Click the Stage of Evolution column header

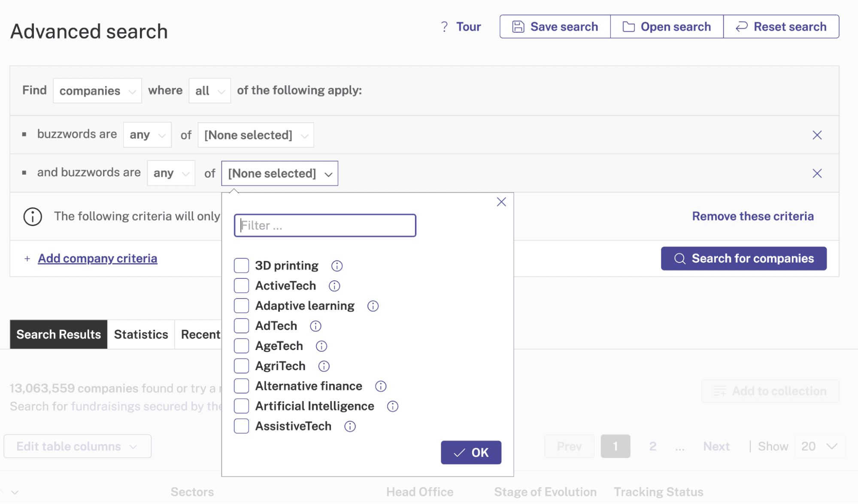[x=545, y=492]
